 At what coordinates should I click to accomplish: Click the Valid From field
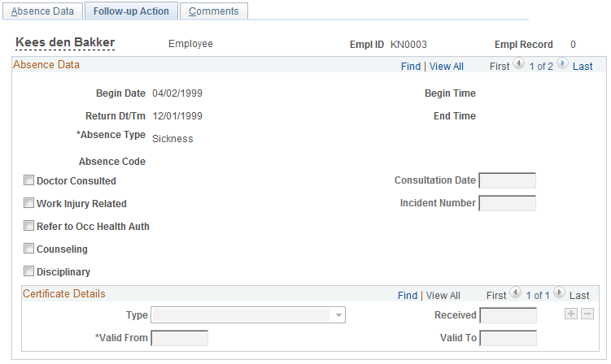tap(179, 338)
